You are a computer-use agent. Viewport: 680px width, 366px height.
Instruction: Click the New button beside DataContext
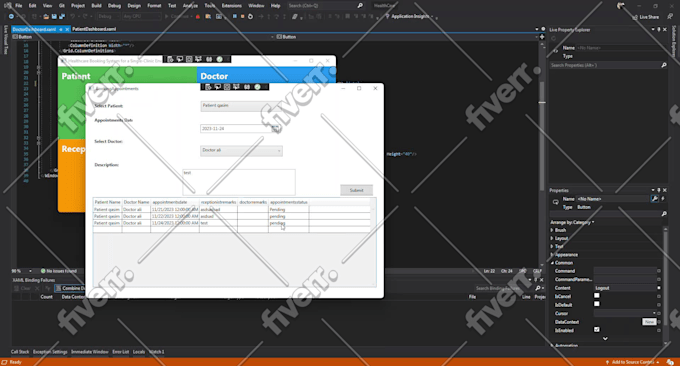click(649, 322)
